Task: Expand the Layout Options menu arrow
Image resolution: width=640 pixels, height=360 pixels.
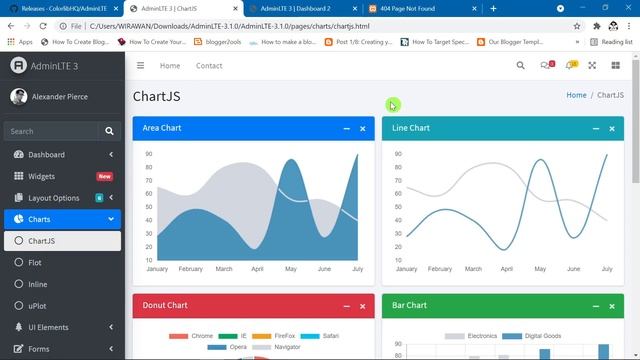Action: 111,198
